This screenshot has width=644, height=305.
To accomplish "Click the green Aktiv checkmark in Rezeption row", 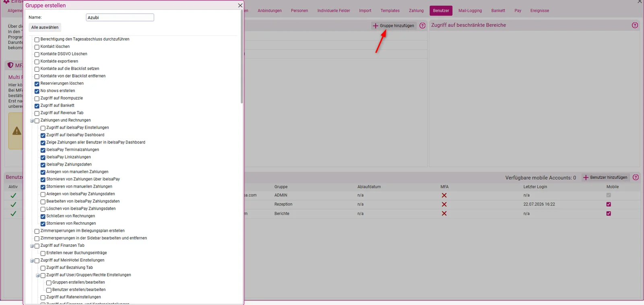I will pos(13,205).
